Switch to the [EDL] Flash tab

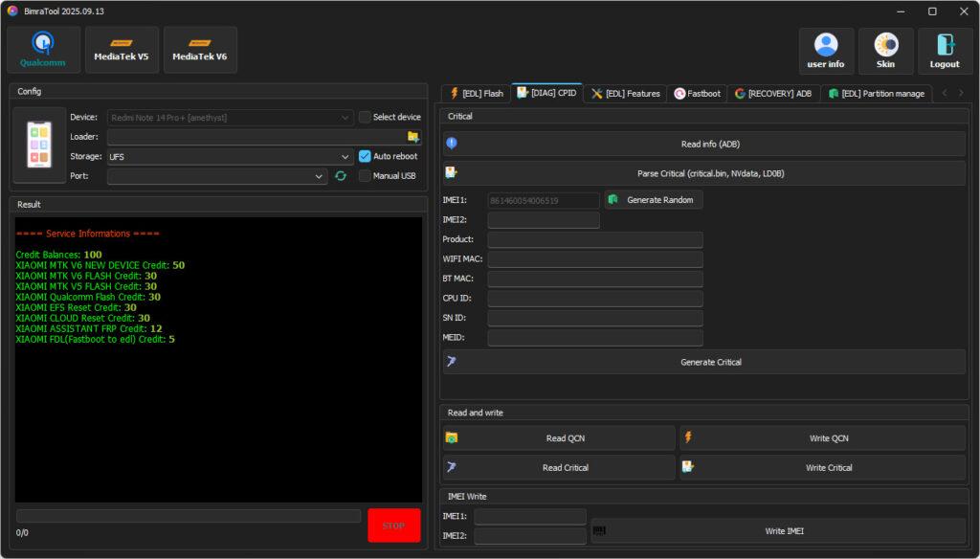[x=476, y=94]
